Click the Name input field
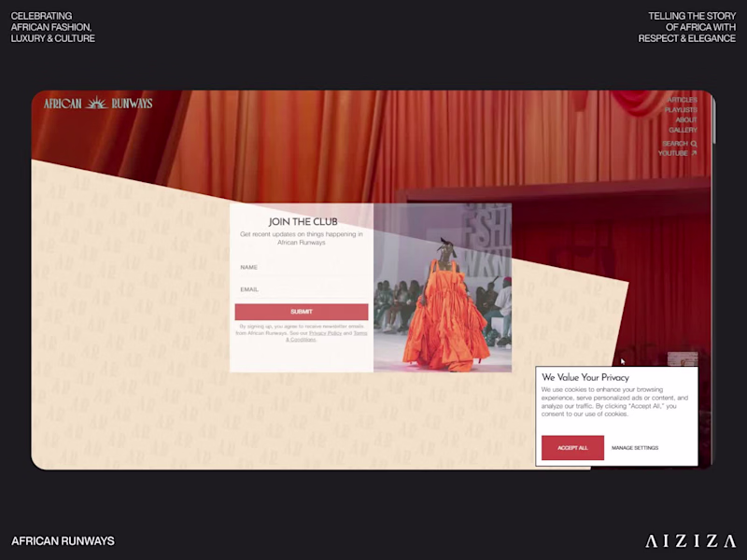The width and height of the screenshot is (747, 560). point(302,267)
